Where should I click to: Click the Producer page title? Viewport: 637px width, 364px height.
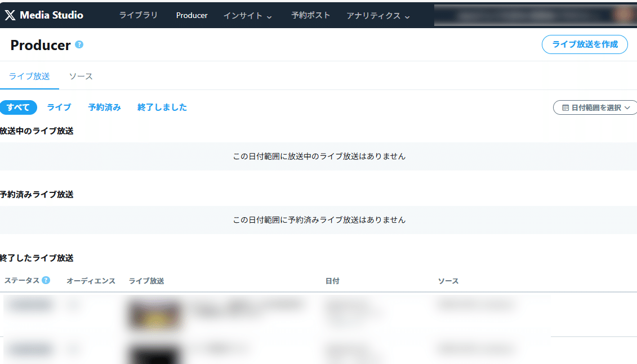[x=40, y=45]
